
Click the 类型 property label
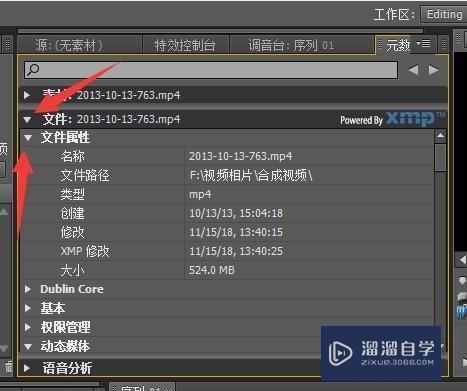tap(72, 194)
